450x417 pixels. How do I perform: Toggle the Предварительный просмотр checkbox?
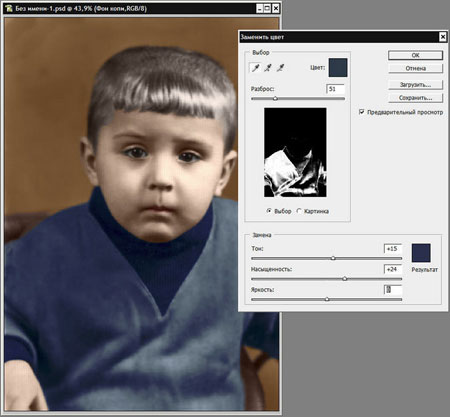[x=361, y=112]
